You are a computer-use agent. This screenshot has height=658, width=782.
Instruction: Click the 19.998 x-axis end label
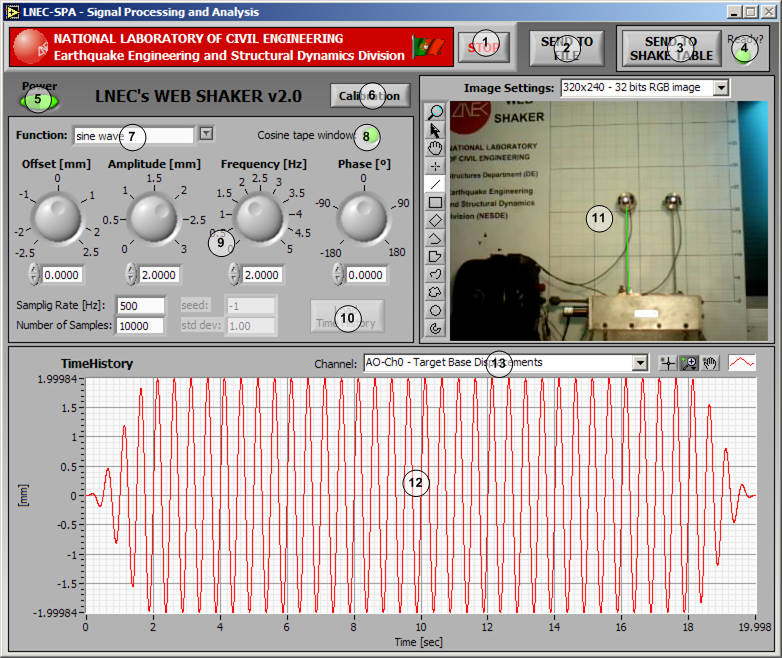click(755, 627)
